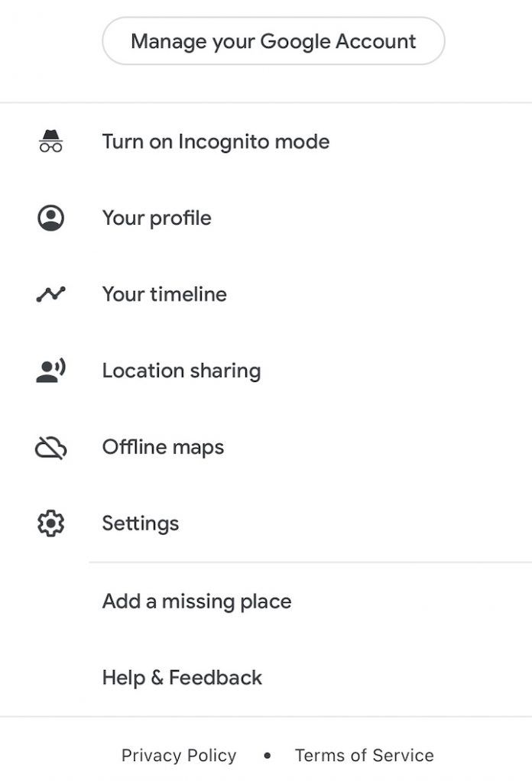Open Location sharing

(182, 370)
